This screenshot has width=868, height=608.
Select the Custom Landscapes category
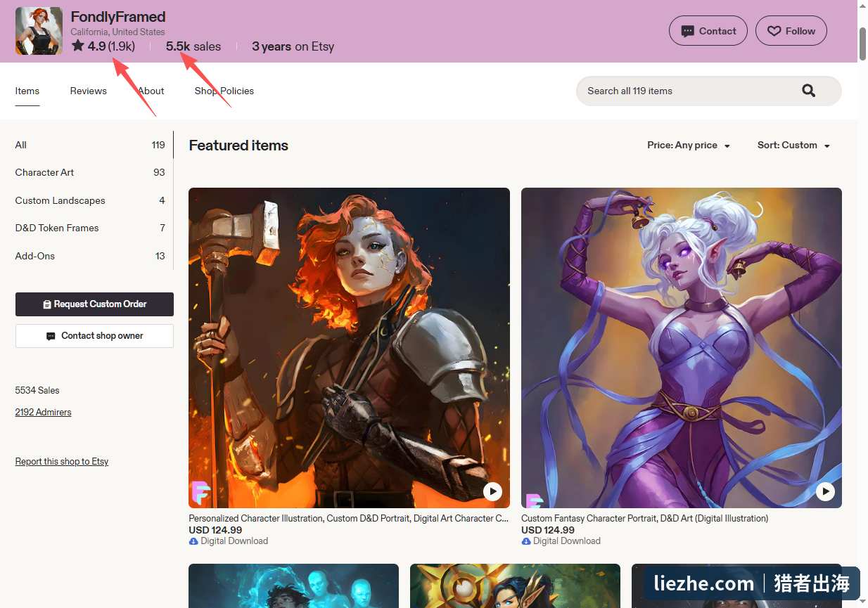click(90, 200)
